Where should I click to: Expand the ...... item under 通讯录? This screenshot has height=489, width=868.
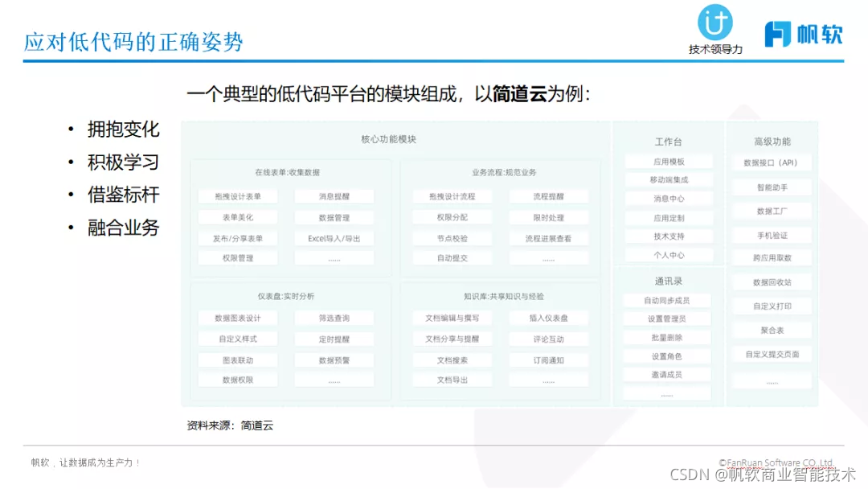(x=666, y=395)
